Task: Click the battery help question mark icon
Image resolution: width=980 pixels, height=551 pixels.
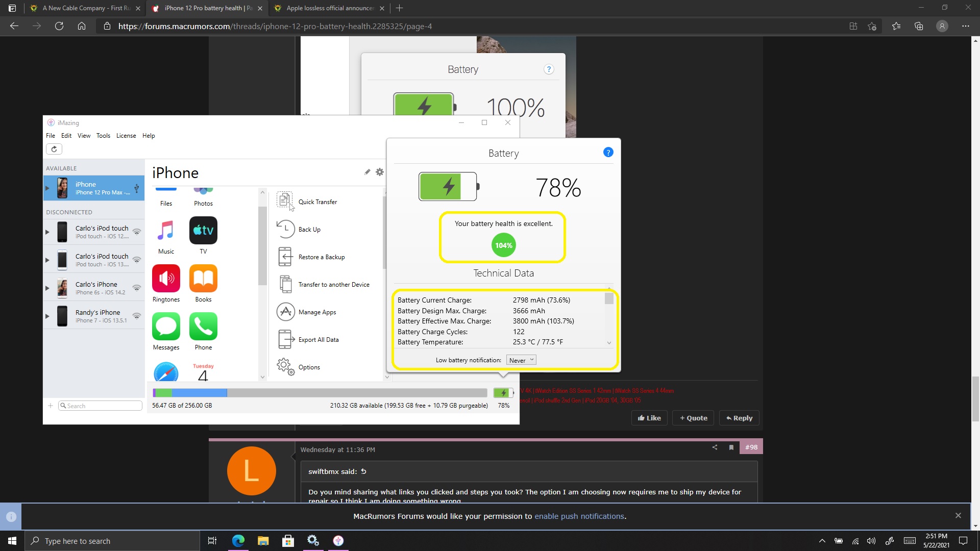Action: coord(608,152)
